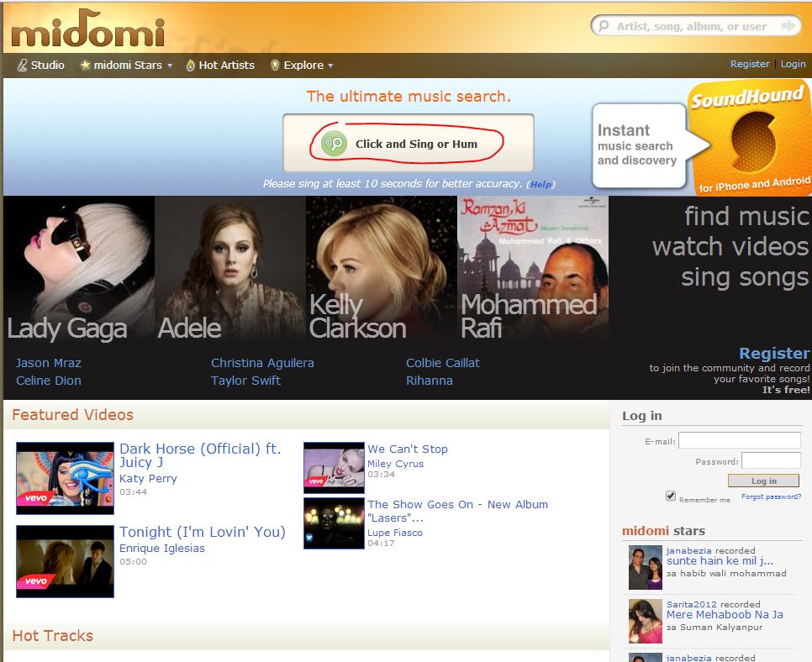Open the Dark Horse video thumbnail
Viewport: 812px width, 662px height.
65,477
